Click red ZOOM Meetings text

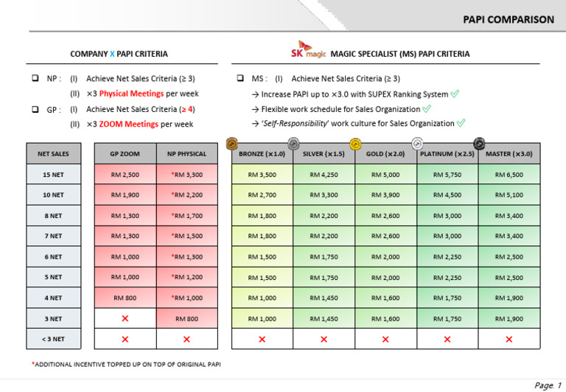[128, 125]
